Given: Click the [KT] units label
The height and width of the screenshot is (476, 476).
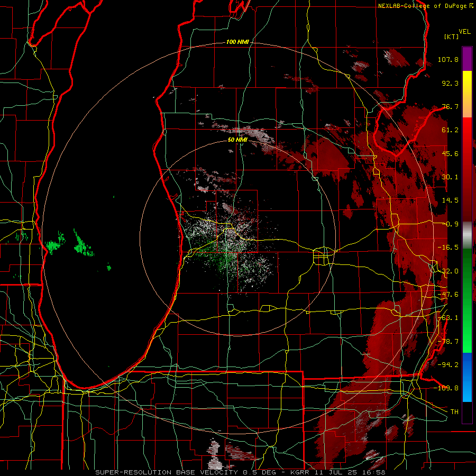Looking at the screenshot, I should [x=451, y=36].
